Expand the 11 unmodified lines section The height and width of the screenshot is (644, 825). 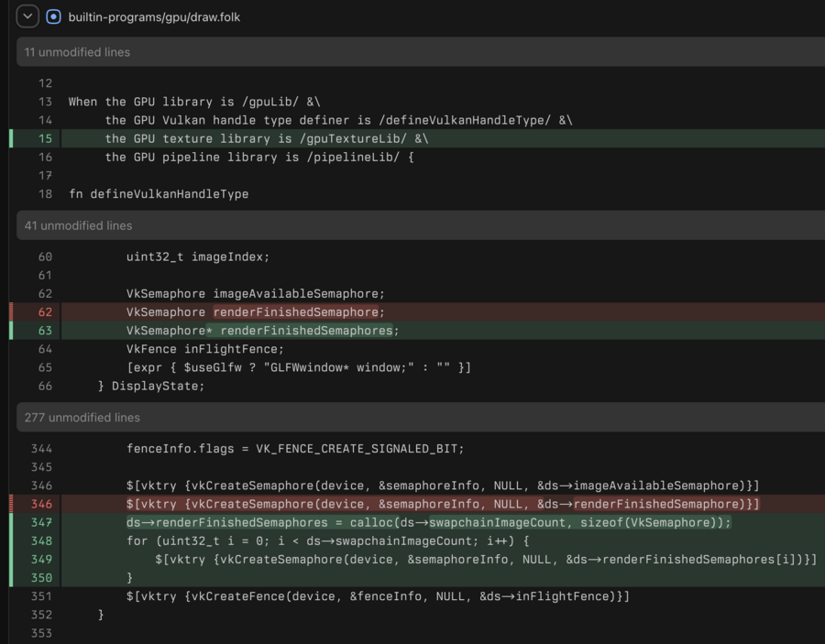coord(421,52)
